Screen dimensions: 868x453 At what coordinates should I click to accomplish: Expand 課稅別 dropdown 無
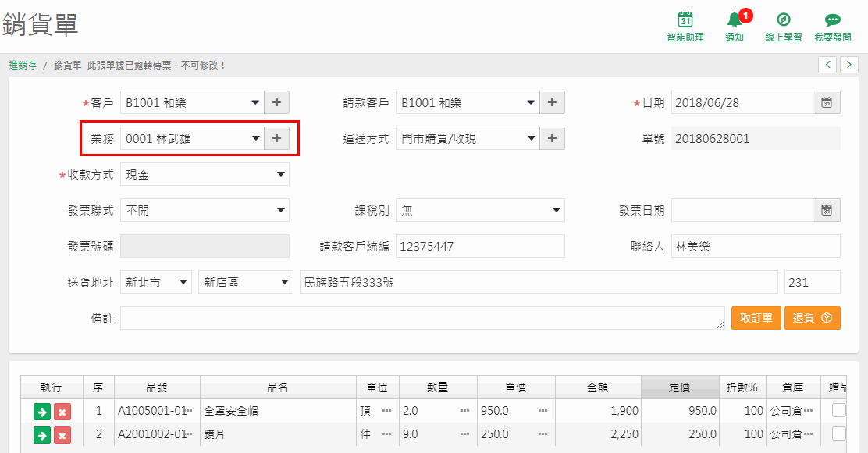coord(480,210)
